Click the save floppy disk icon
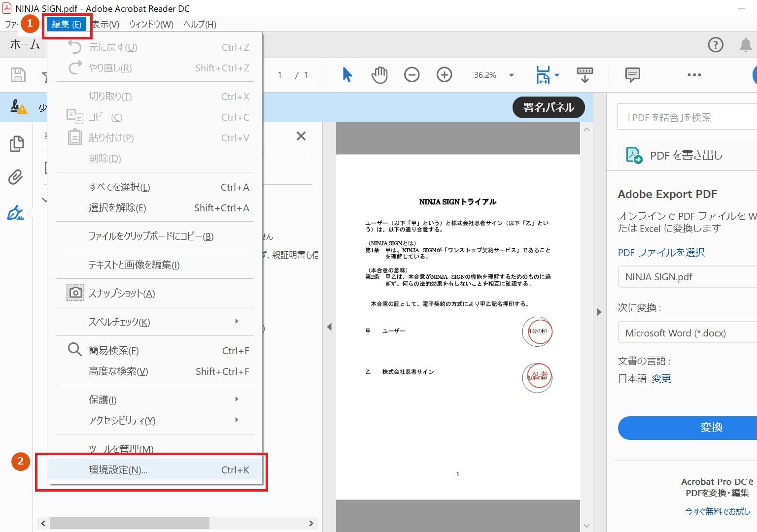The image size is (757, 532). [18, 75]
